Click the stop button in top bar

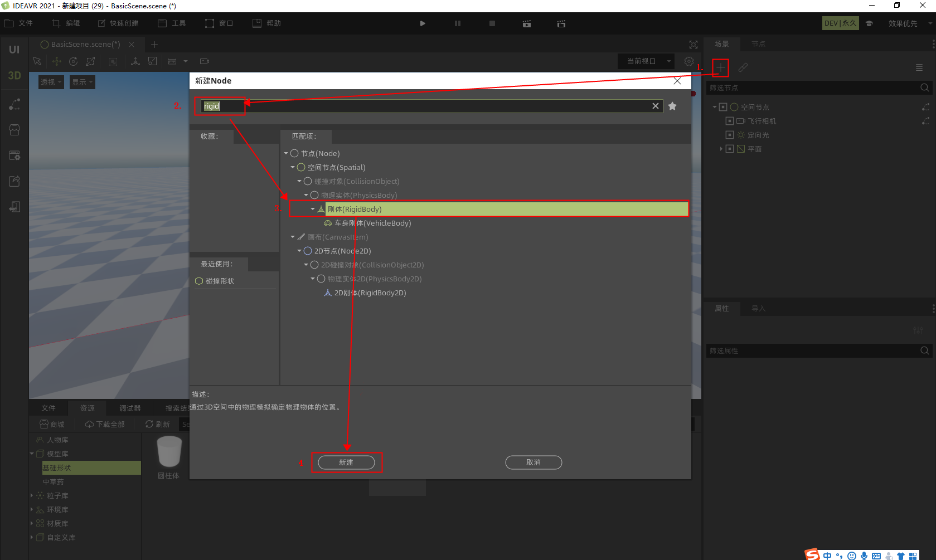492,23
